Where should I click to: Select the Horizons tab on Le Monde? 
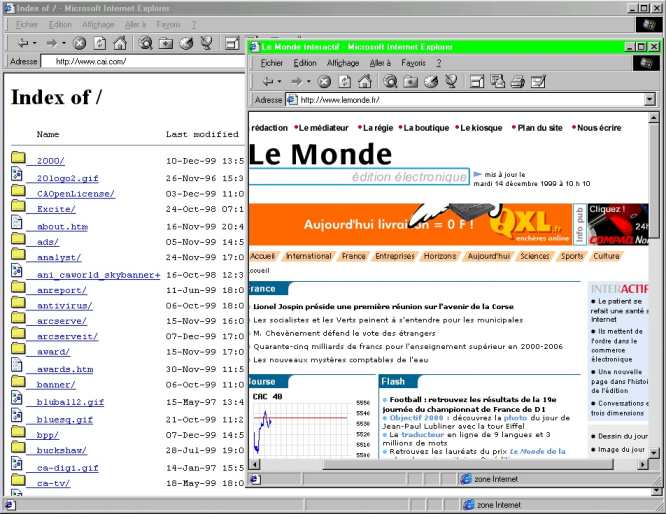tap(440, 256)
